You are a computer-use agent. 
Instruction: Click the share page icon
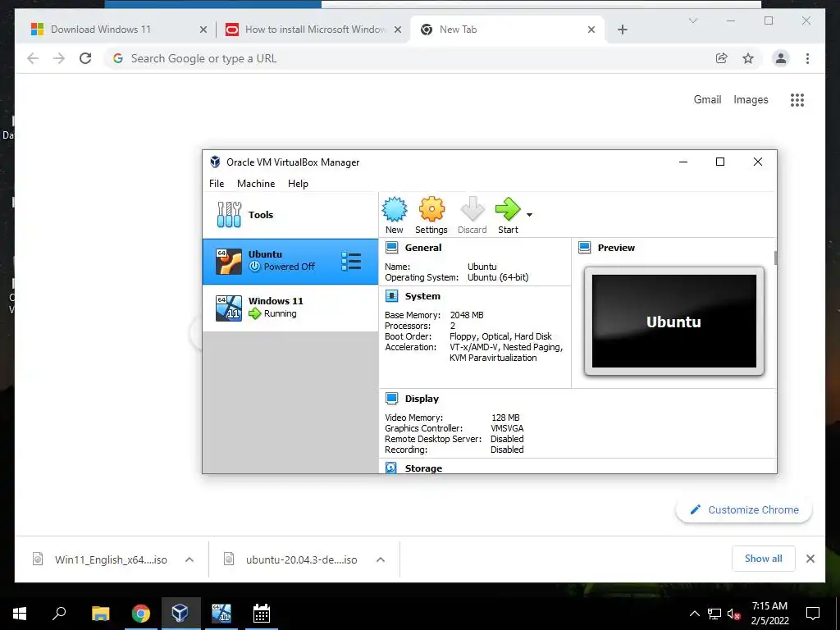[x=722, y=58]
